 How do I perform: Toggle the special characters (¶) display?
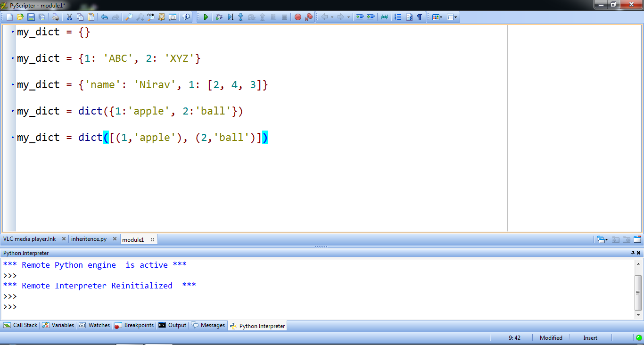pos(420,17)
